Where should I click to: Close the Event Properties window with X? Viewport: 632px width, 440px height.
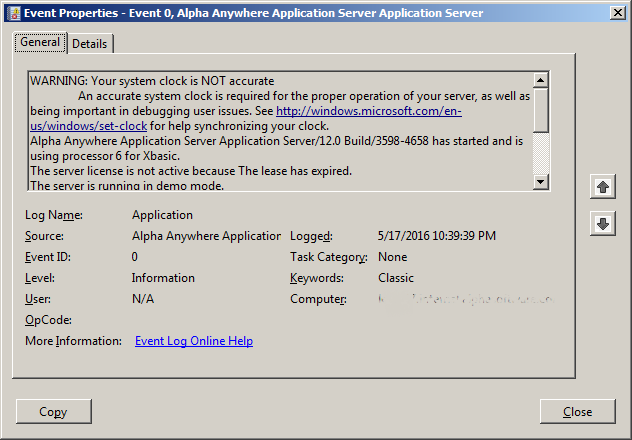(618, 13)
